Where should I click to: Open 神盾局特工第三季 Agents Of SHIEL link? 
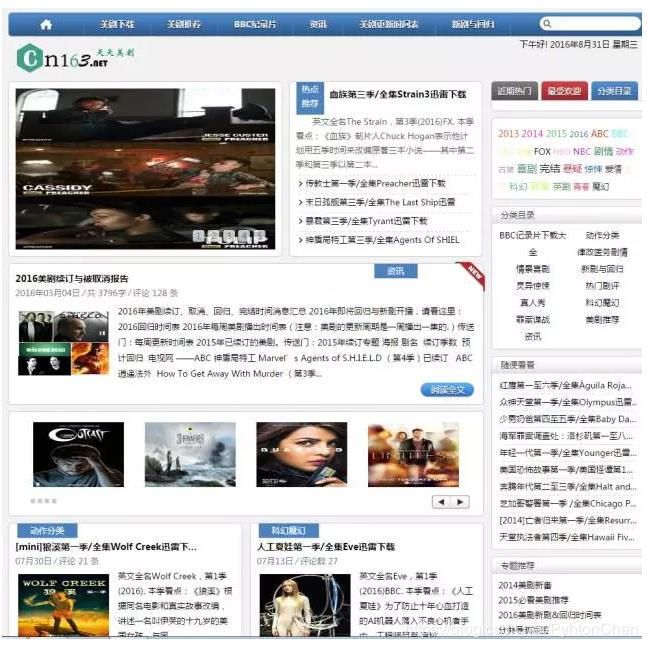(x=382, y=240)
